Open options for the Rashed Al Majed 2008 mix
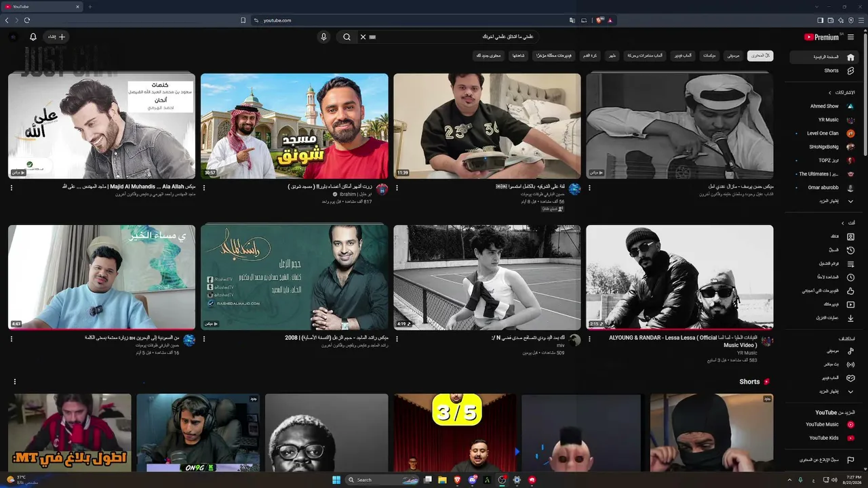 [x=204, y=339]
